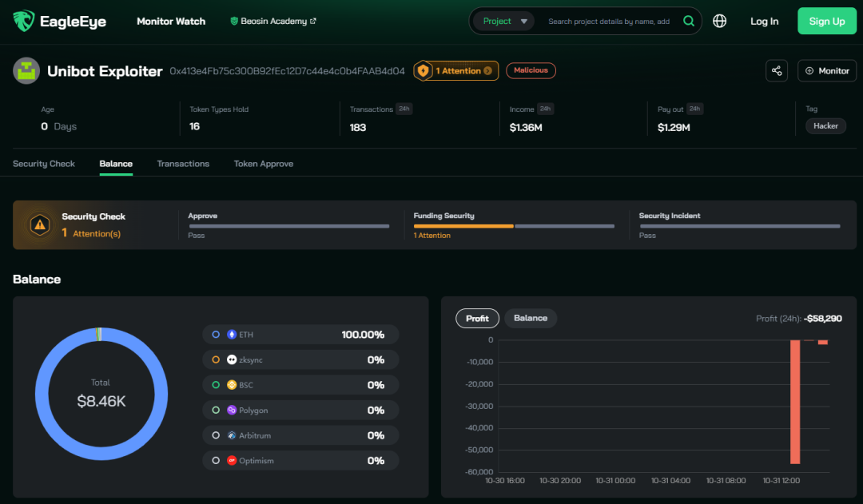This screenshot has height=504, width=863.
Task: Click the Arbitrum chain logo icon
Action: 232,435
